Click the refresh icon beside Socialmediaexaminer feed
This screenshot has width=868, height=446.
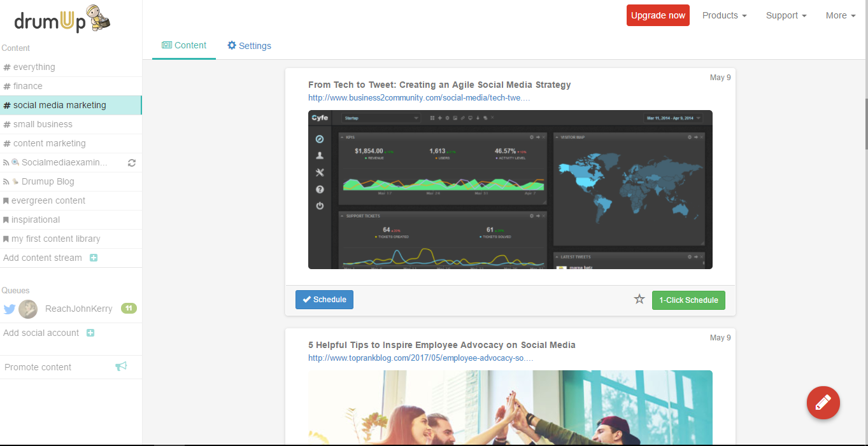point(132,163)
